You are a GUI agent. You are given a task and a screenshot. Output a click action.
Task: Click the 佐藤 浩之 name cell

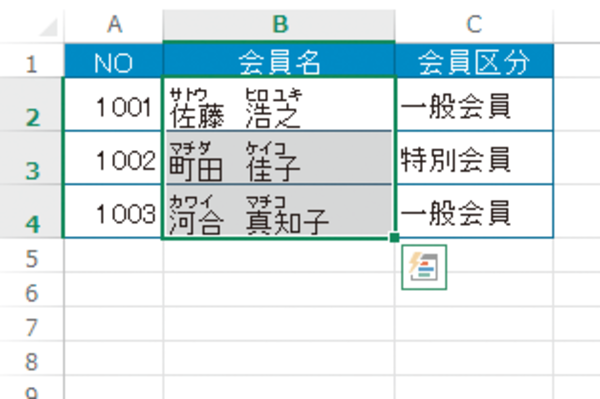coord(279,104)
